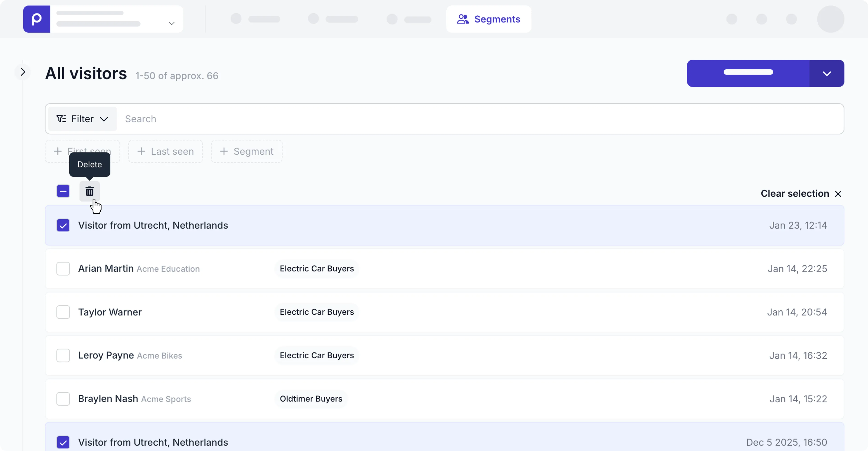Open the blue button's dropdown arrow
This screenshot has width=868, height=451.
(x=827, y=73)
